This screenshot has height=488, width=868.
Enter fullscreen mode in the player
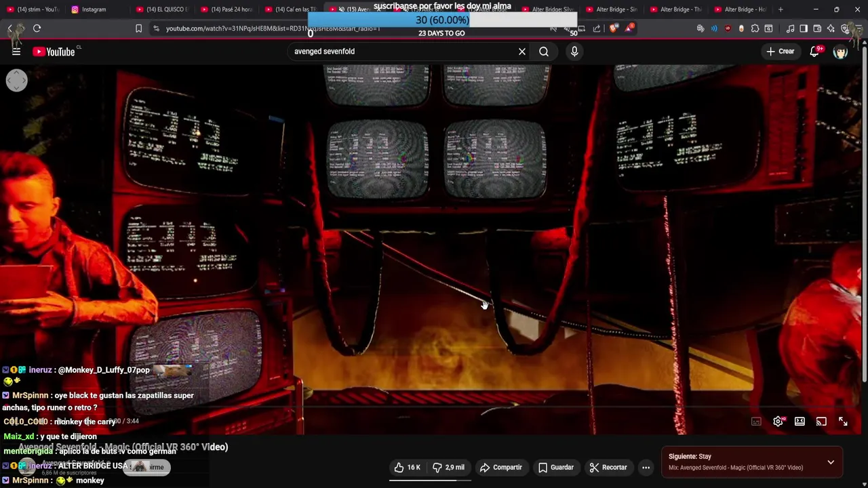point(843,422)
